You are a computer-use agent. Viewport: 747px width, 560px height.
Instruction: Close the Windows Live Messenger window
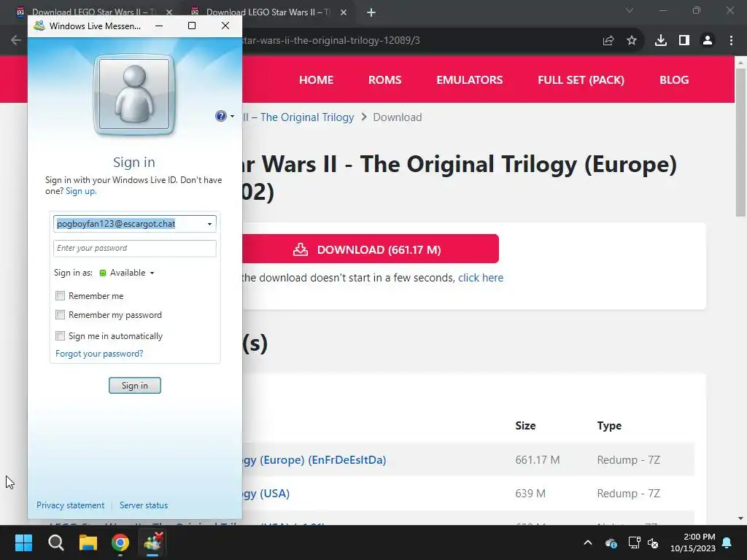click(x=225, y=26)
